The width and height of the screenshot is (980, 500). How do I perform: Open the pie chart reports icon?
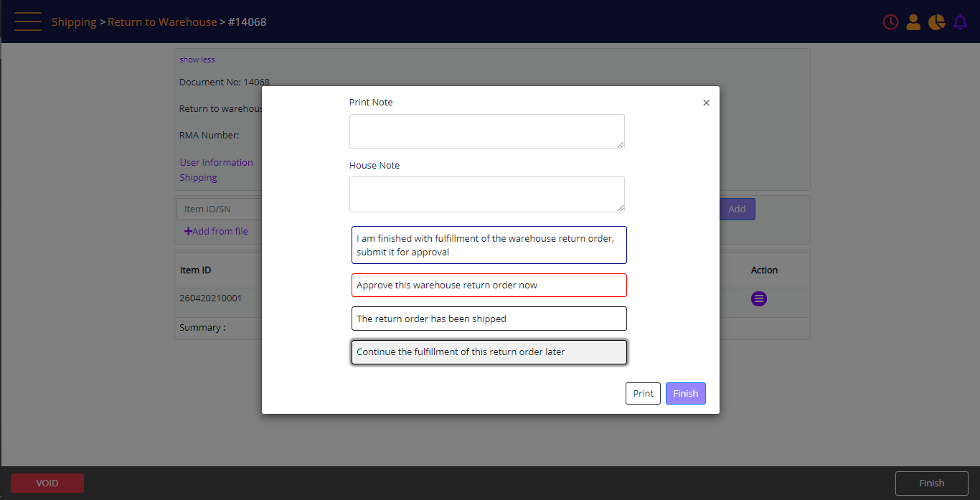click(x=936, y=22)
